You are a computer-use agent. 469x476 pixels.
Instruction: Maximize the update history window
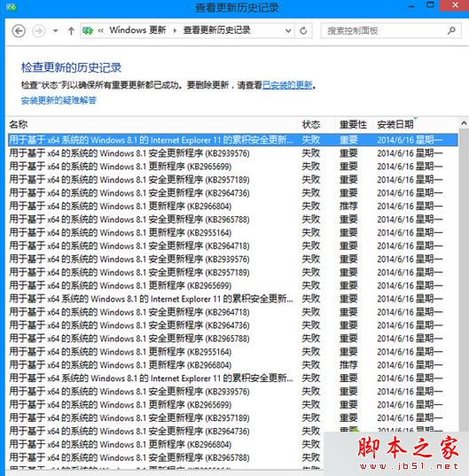(430, 4)
